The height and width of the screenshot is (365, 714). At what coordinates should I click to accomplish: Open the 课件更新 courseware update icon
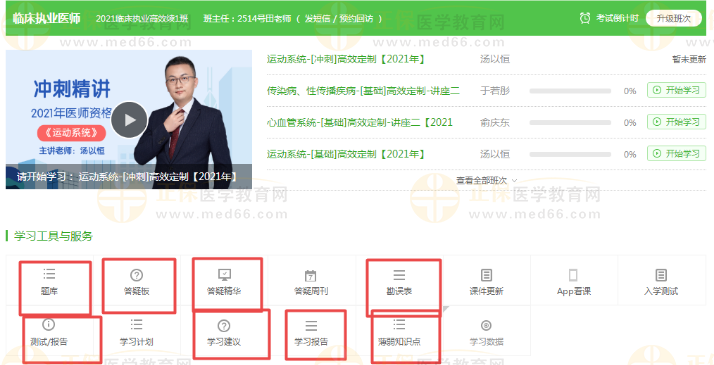[486, 275]
